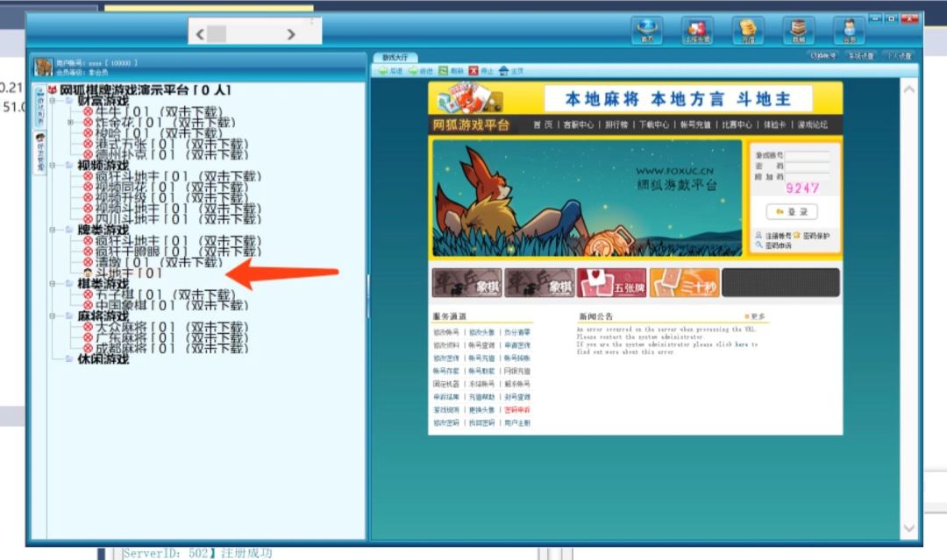
Task: Click the red X icon beside 梭哈
Action: click(x=89, y=132)
